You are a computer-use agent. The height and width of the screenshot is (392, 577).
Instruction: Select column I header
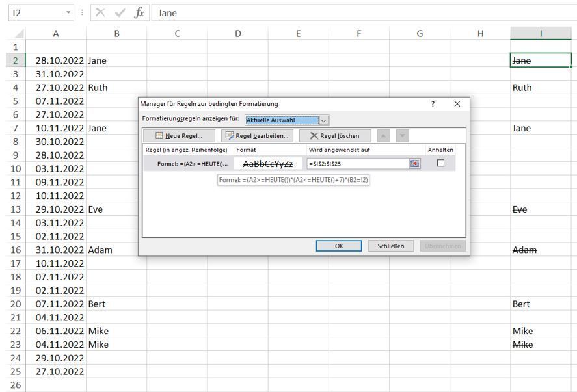pyautogui.click(x=541, y=34)
